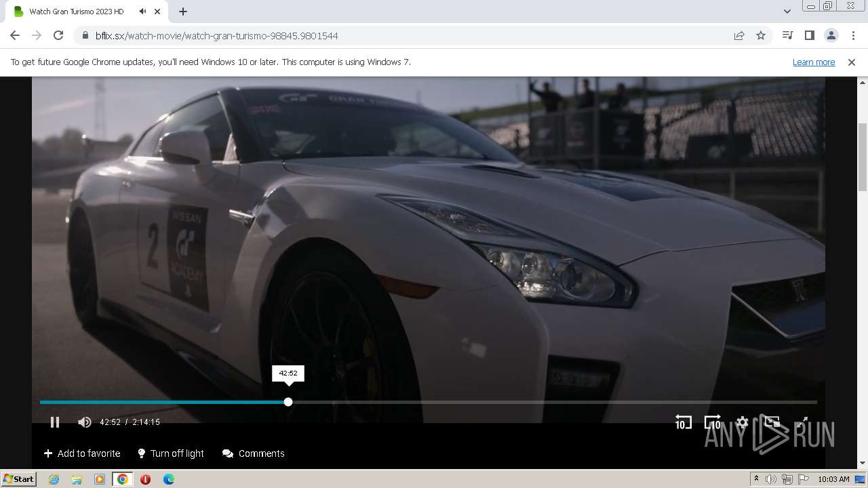Open Opera browser from taskbar

coord(145,479)
